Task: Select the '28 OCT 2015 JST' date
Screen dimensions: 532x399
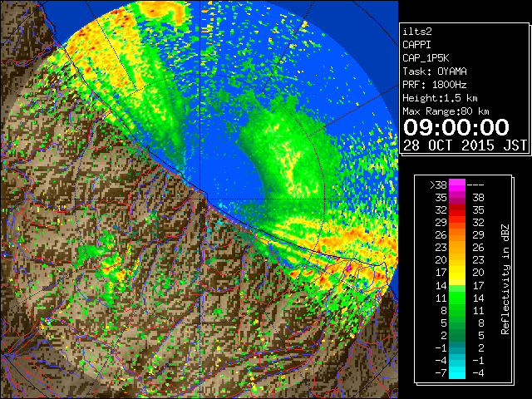Action: [x=465, y=145]
